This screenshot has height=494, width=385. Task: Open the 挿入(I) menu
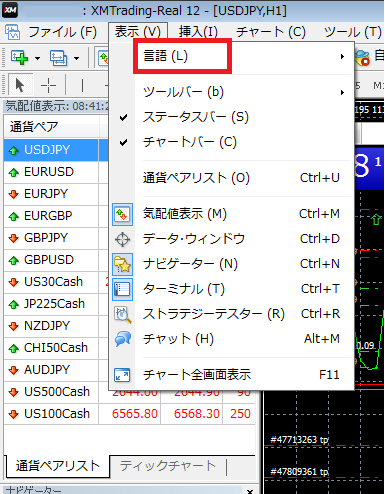click(198, 32)
